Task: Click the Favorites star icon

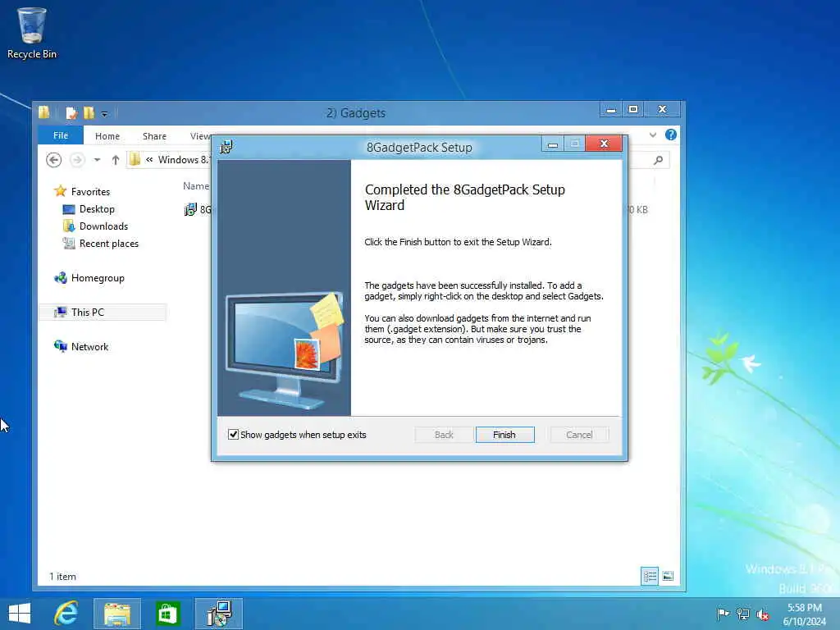Action: (61, 191)
